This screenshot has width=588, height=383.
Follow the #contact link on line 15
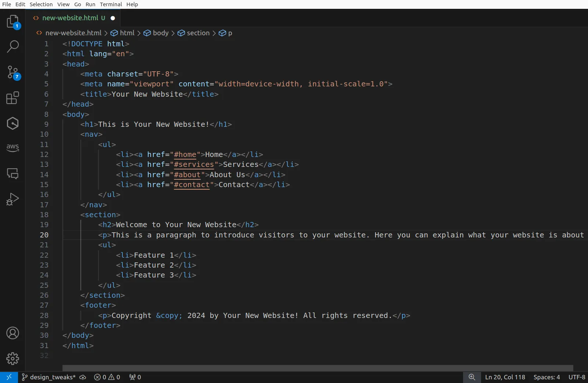192,185
